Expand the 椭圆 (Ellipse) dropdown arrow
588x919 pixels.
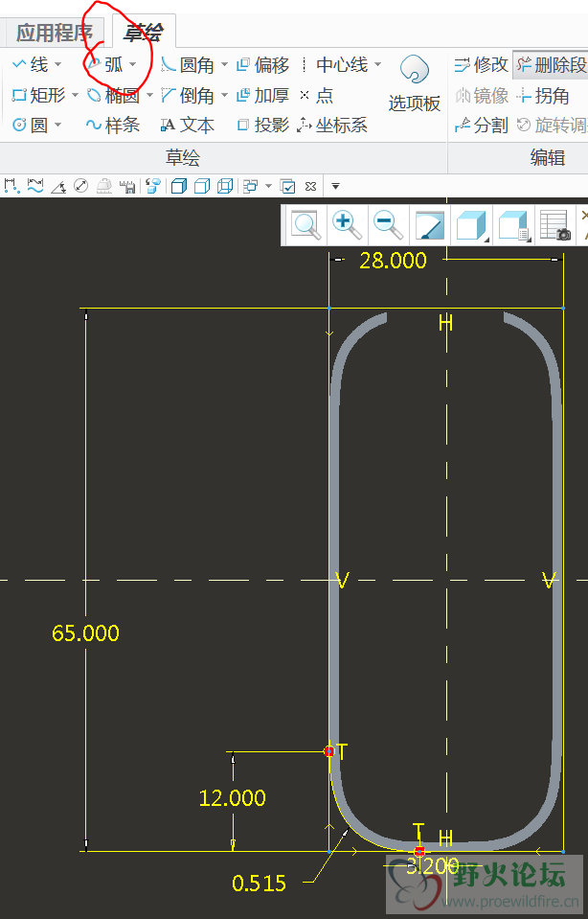tap(149, 95)
